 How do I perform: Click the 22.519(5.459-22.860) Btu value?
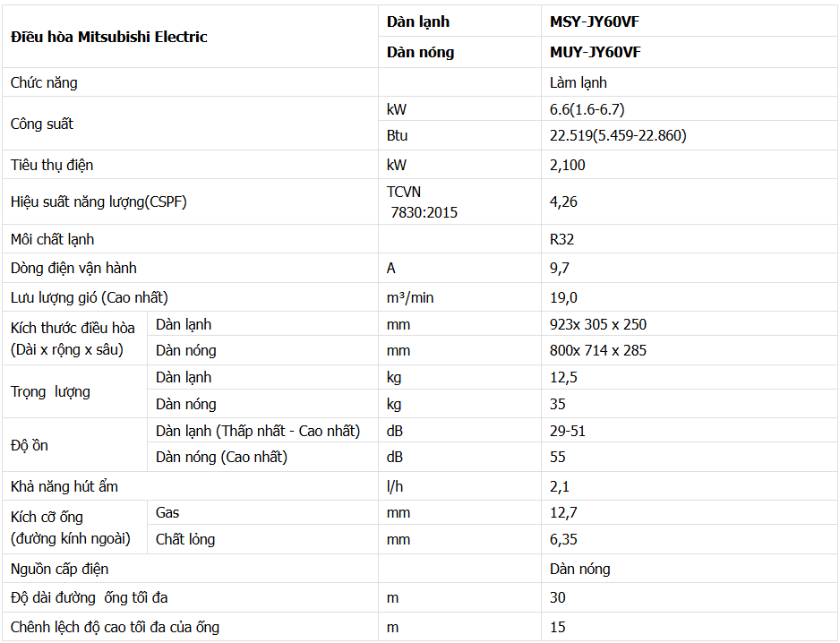click(619, 135)
